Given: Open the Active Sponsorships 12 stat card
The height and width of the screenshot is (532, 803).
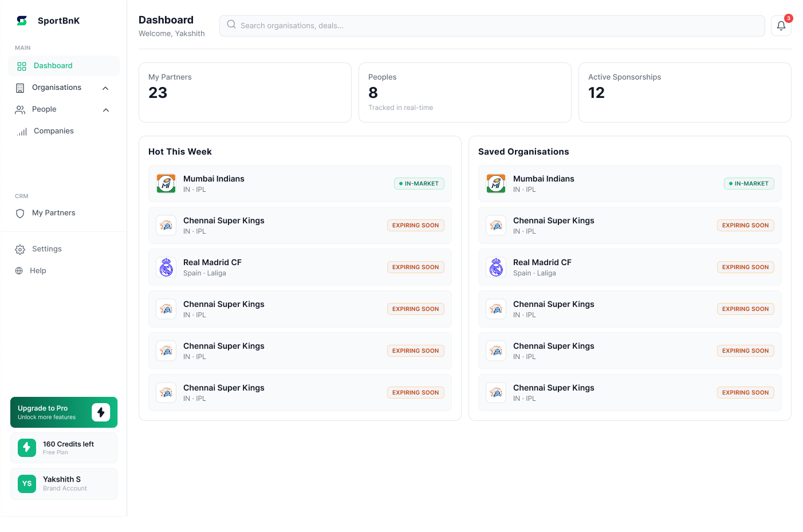Looking at the screenshot, I should (685, 92).
